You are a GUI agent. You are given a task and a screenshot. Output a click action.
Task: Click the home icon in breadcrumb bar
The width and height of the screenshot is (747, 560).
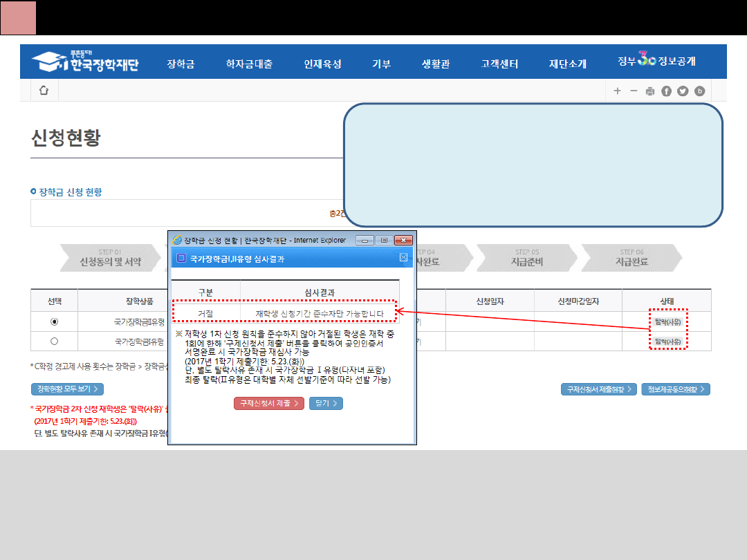point(44,91)
